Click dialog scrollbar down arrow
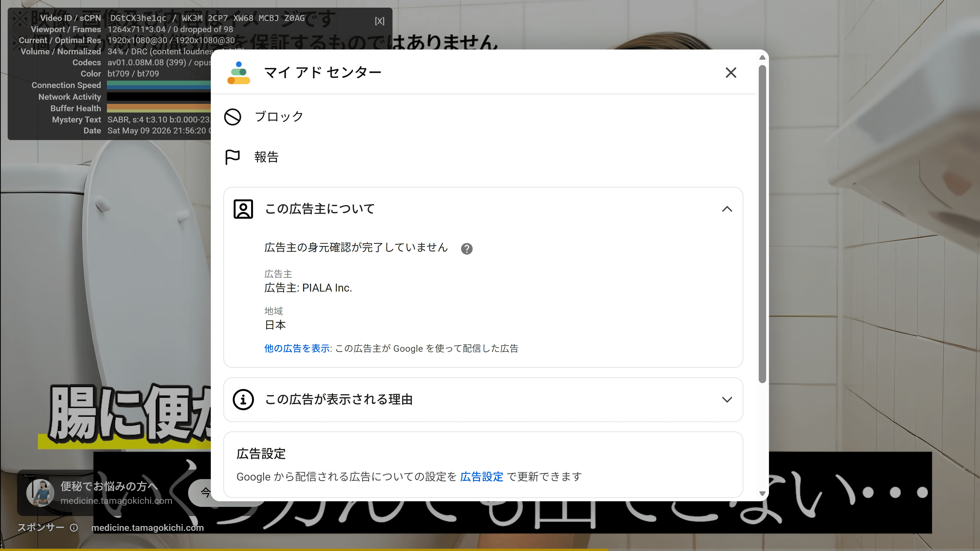The image size is (980, 551). [762, 494]
